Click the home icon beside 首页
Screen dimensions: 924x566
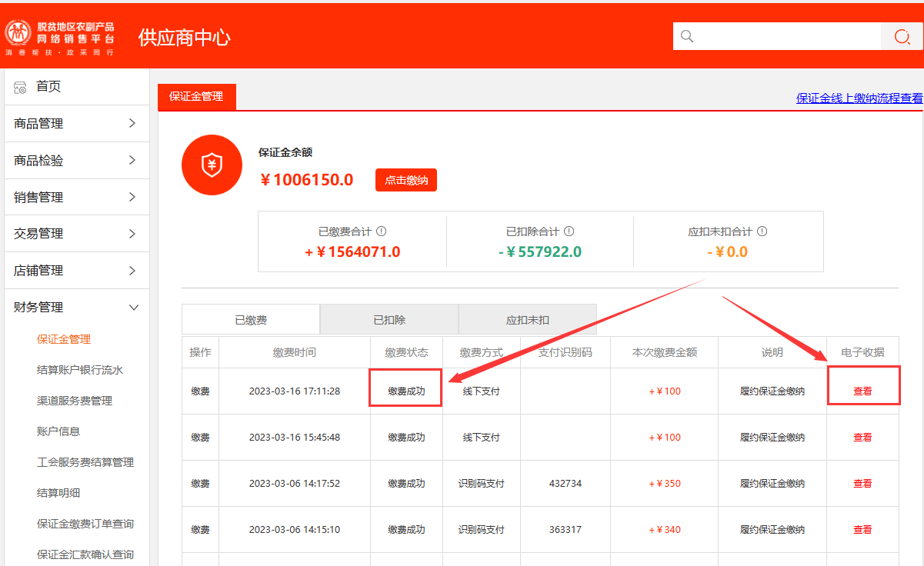[x=21, y=87]
